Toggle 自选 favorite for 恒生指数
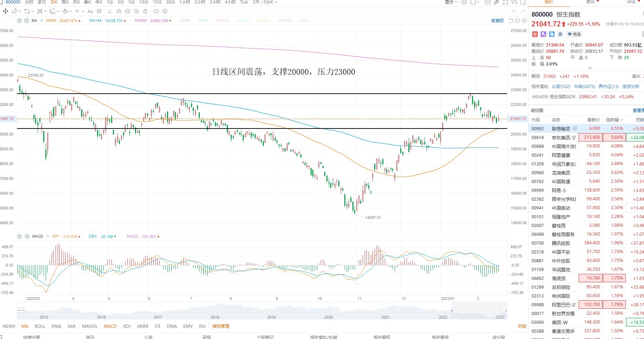 pyautogui.click(x=574, y=34)
